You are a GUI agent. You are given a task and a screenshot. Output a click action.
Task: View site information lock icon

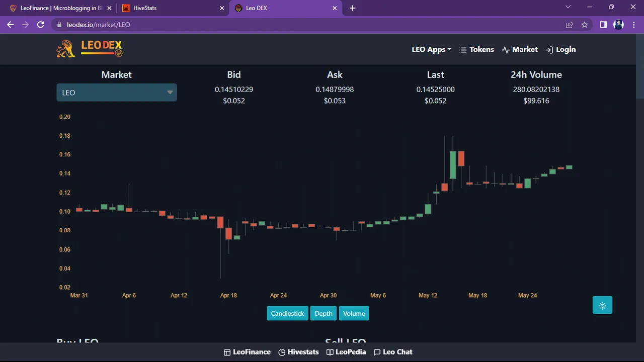click(59, 25)
